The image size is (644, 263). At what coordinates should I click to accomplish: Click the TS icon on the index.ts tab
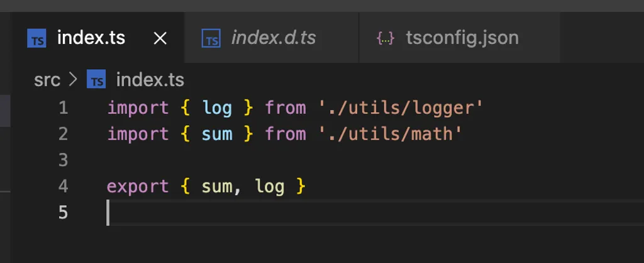36,39
